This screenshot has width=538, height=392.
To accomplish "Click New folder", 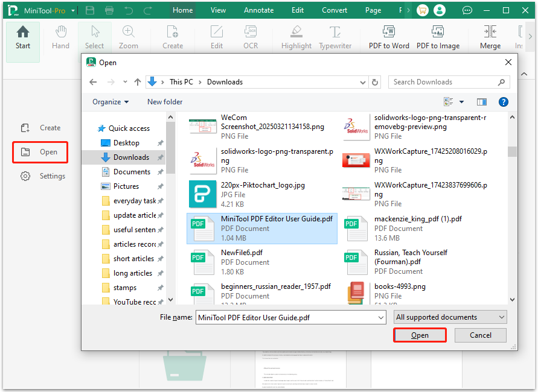I will click(x=165, y=102).
